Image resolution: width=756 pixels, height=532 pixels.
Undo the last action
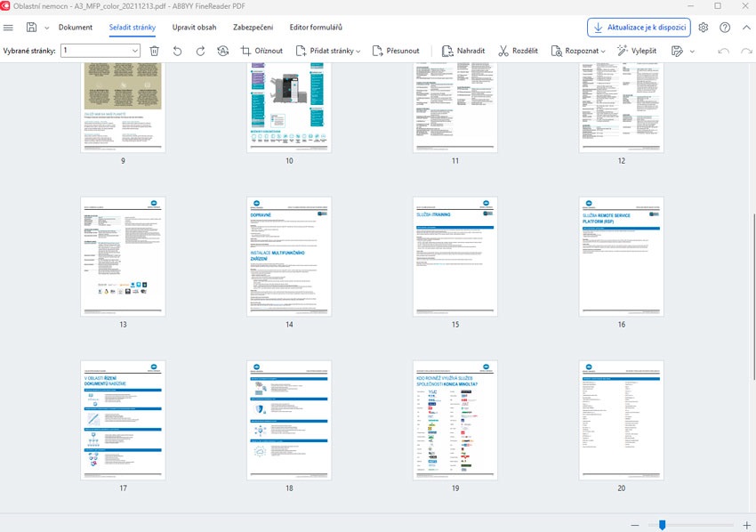point(723,51)
